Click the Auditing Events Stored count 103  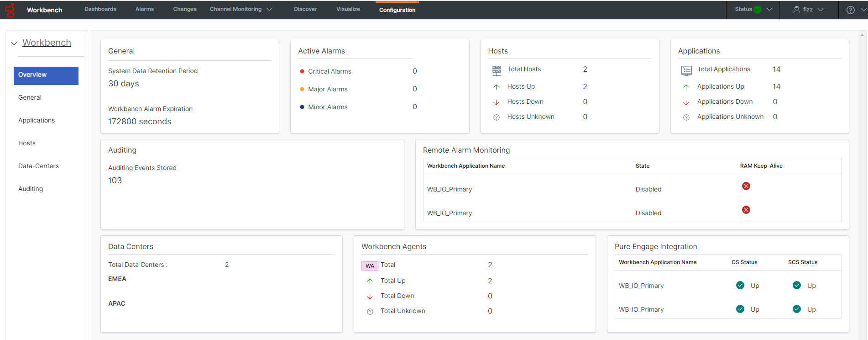pyautogui.click(x=115, y=181)
